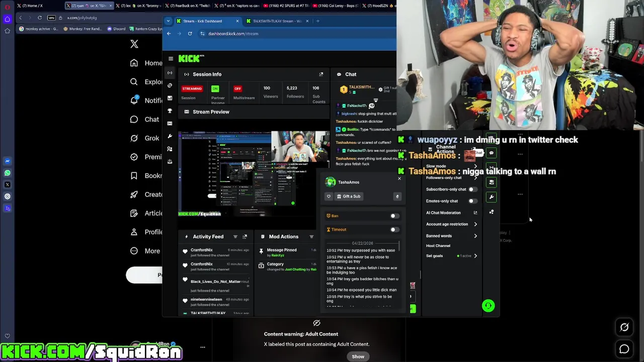Screen dimensions: 644x362
Task: Open the link icon in Kick sidebar
Action: pos(170,85)
